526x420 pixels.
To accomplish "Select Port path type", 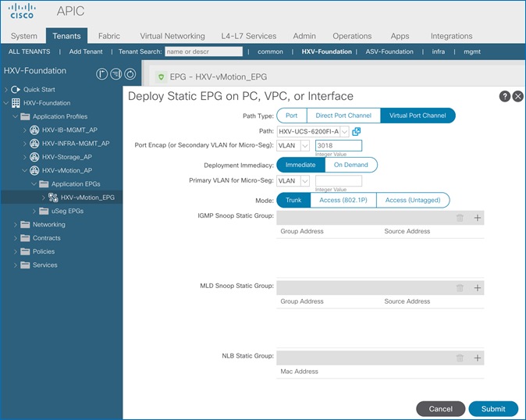I will [292, 116].
